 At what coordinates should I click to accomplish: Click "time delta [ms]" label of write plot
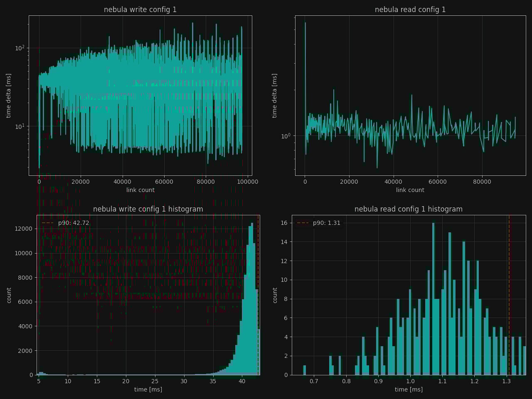9,96
